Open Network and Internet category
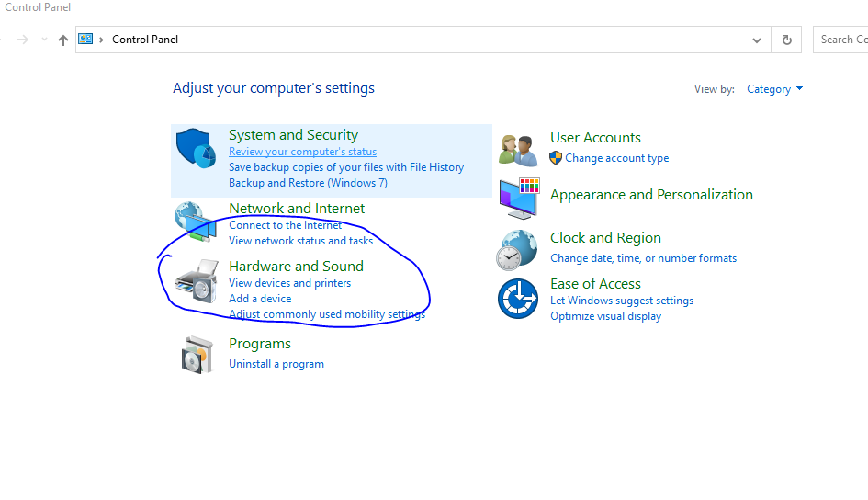Image resolution: width=868 pixels, height=500 pixels. pyautogui.click(x=297, y=209)
